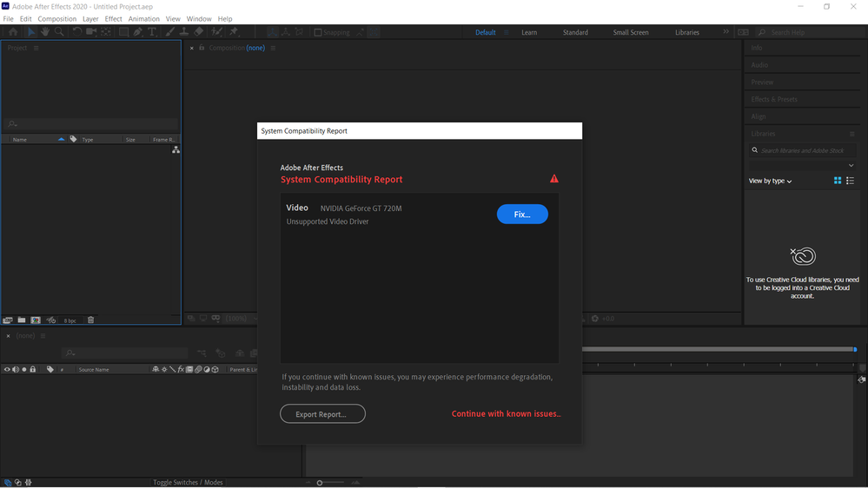Viewport: 868px width, 488px height.
Task: Open the project flowchart icon
Action: (x=176, y=150)
